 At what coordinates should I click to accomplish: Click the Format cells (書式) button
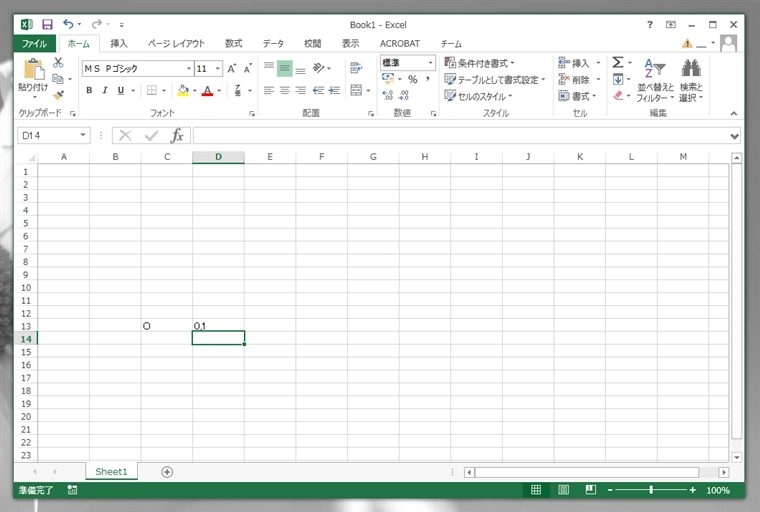(x=577, y=96)
